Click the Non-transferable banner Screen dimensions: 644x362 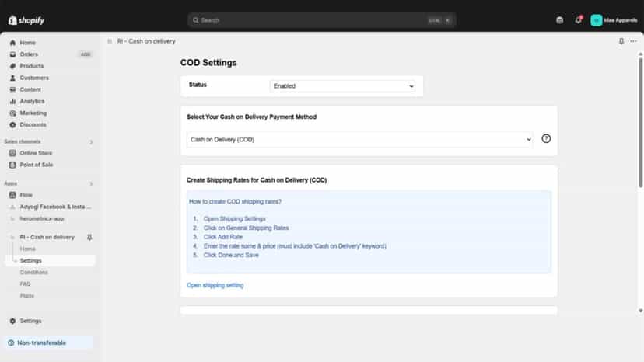tap(49, 343)
